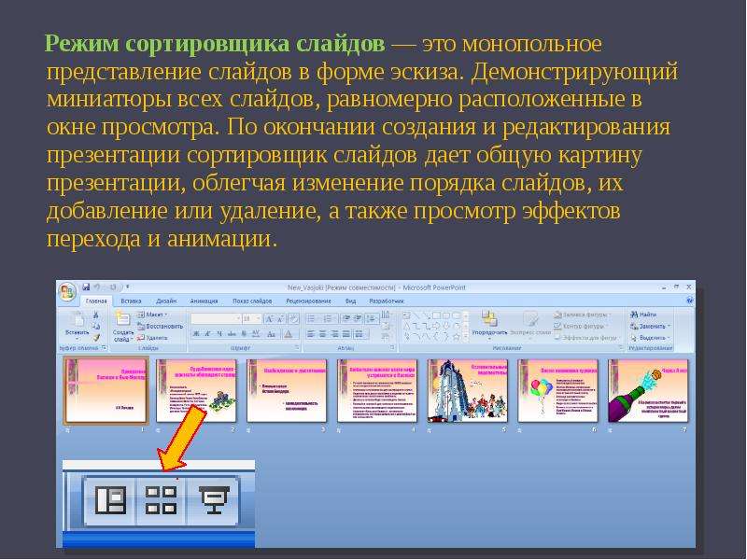Viewport: 747px width, 560px height.
Task: Switch to the Анимация tab
Action: 204,301
